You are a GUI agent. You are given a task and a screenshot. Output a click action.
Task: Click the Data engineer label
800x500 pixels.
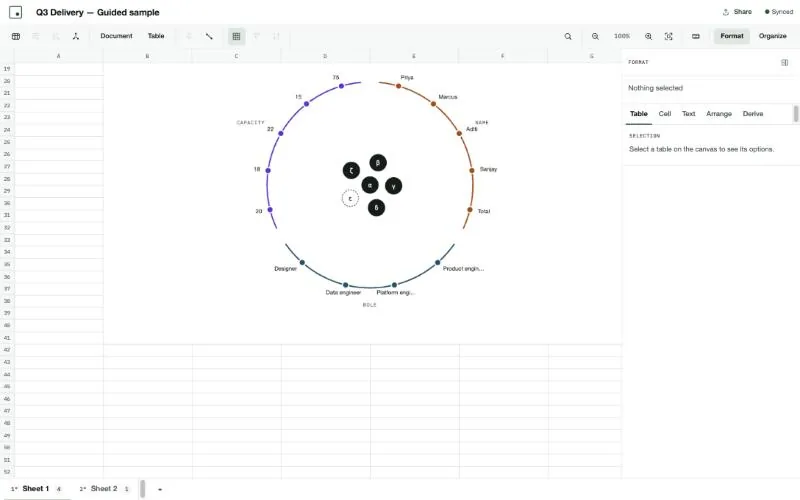click(x=343, y=293)
